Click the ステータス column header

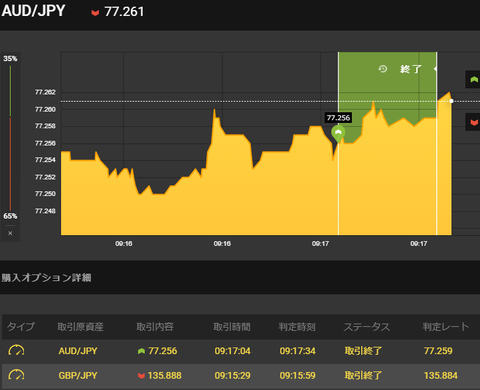(367, 327)
